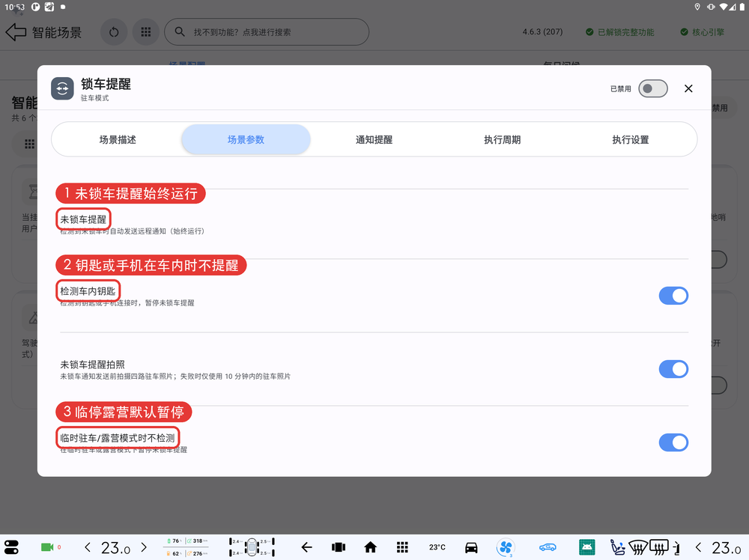This screenshot has width=749, height=560.
Task: Open the green Android app icon
Action: pos(586,547)
